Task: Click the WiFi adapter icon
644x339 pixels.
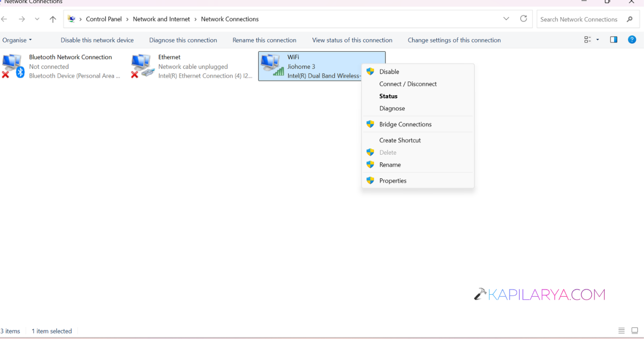Action: (272, 66)
